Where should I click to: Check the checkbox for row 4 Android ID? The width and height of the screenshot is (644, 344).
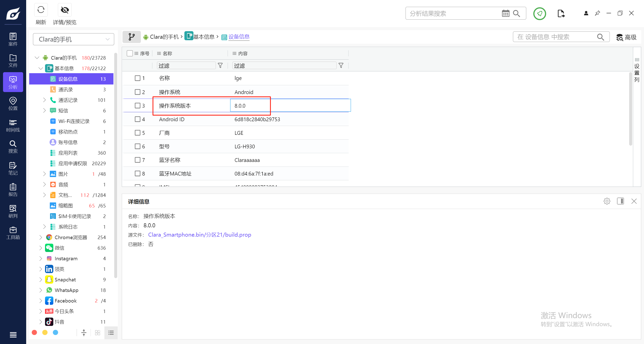[x=137, y=119]
